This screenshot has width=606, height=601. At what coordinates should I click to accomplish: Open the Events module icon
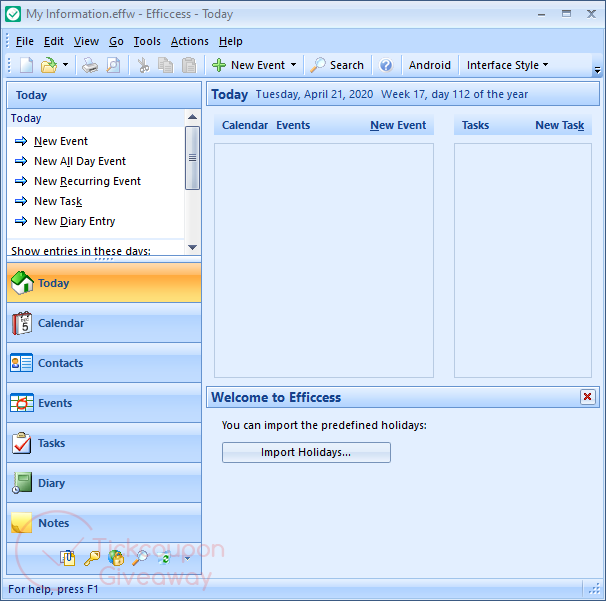(22, 403)
